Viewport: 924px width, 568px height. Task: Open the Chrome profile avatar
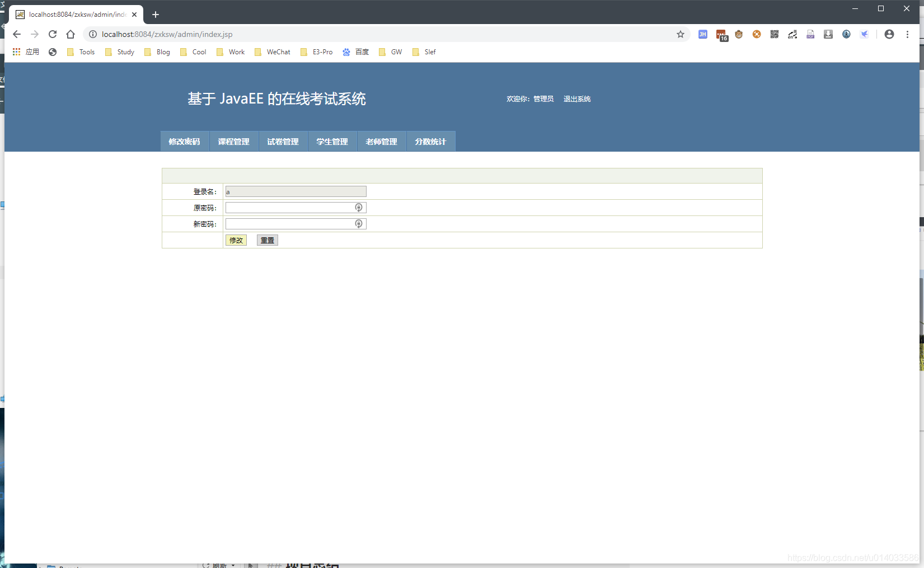[x=889, y=34]
